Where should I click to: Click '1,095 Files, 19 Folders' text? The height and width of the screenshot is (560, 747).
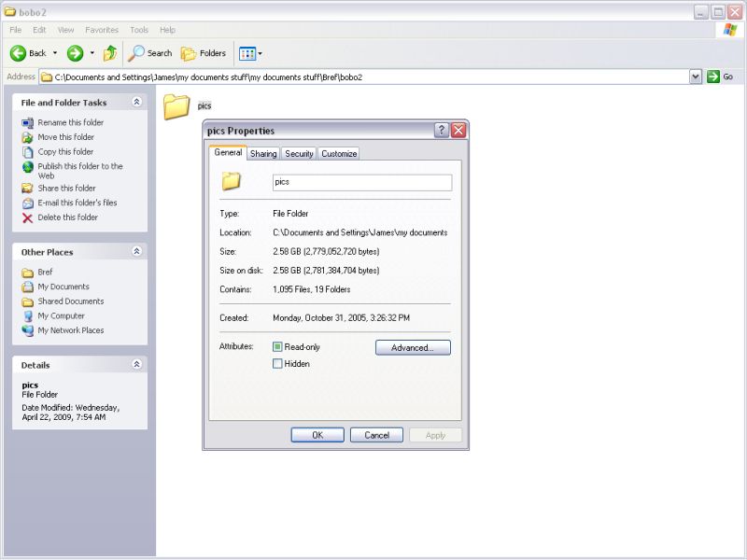coord(312,289)
